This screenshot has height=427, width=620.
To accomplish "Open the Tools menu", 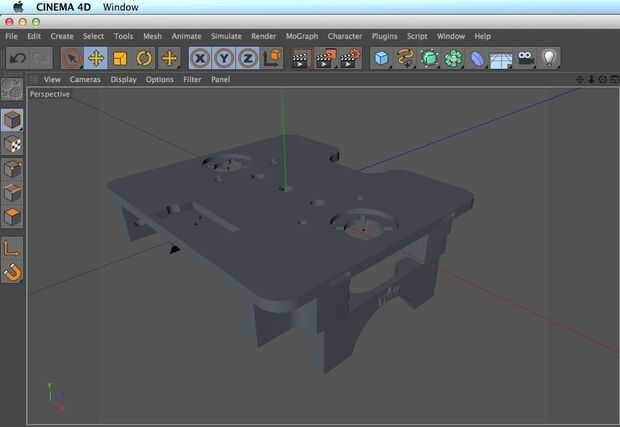I will (124, 36).
